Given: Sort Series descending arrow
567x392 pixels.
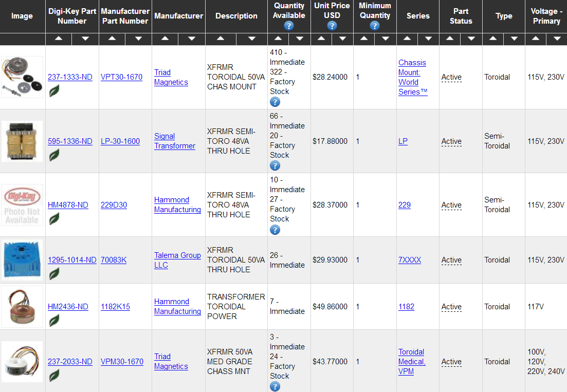Looking at the screenshot, I should click(x=429, y=39).
